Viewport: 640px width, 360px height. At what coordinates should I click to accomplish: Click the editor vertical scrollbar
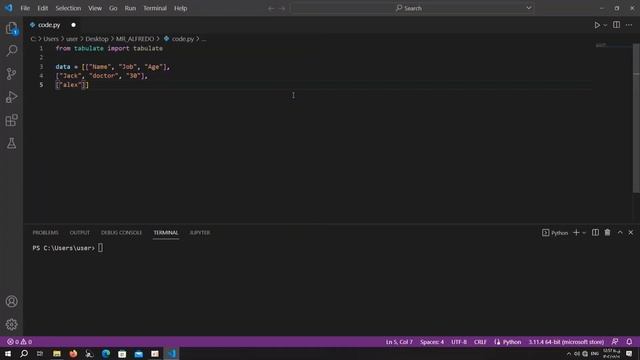[x=636, y=118]
